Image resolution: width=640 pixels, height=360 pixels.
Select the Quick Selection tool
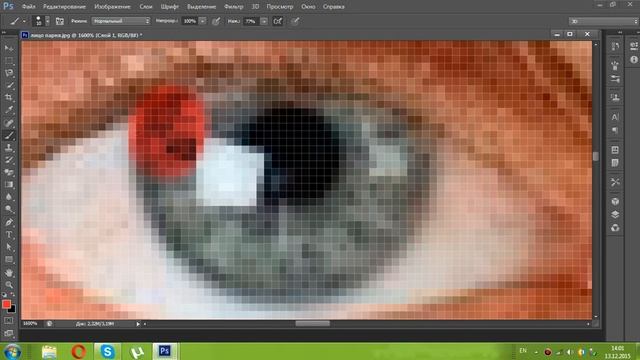click(9, 85)
